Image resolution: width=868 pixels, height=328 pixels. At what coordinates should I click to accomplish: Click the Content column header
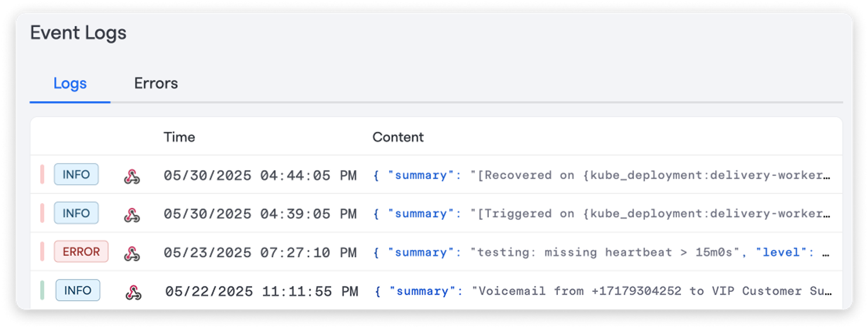pyautogui.click(x=398, y=137)
